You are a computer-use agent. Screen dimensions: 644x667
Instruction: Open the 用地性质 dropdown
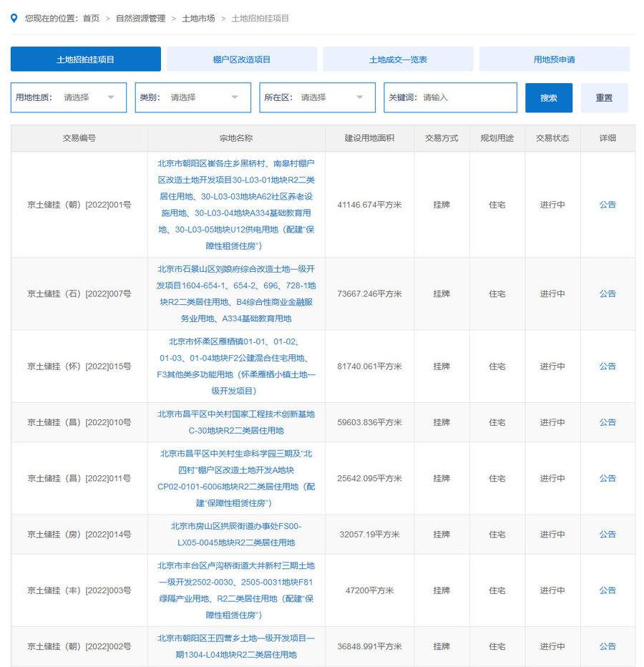[69, 97]
